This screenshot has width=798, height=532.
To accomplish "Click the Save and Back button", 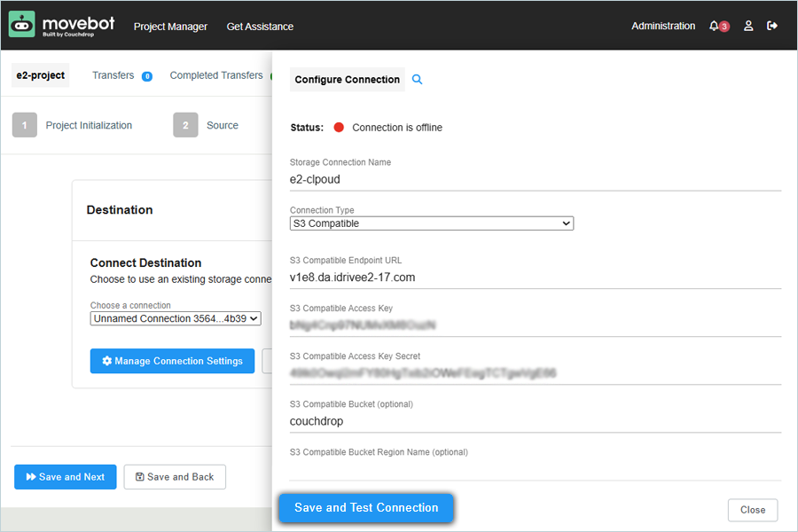I will [x=175, y=477].
